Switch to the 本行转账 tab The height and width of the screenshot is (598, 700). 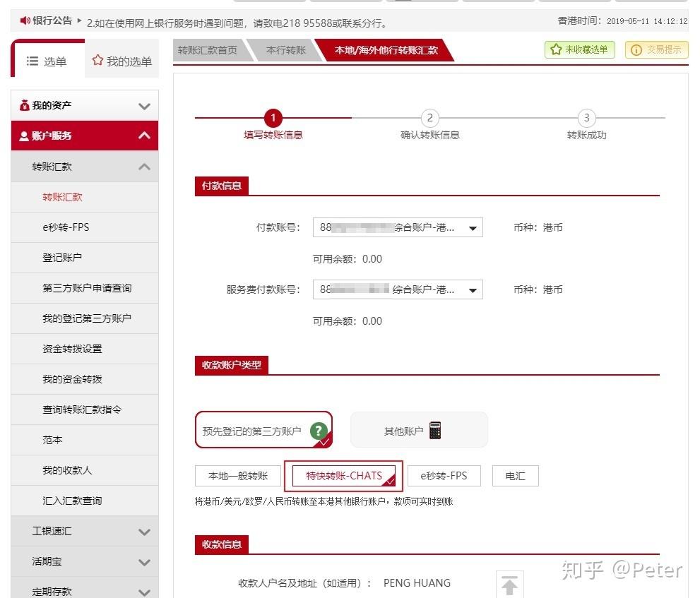point(285,50)
